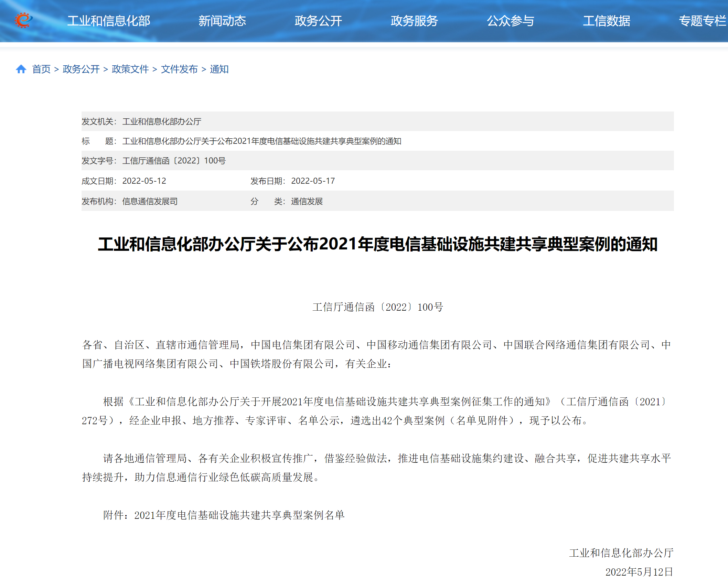Click category value 通信发展
Screen dimensions: 728x578
pos(307,201)
